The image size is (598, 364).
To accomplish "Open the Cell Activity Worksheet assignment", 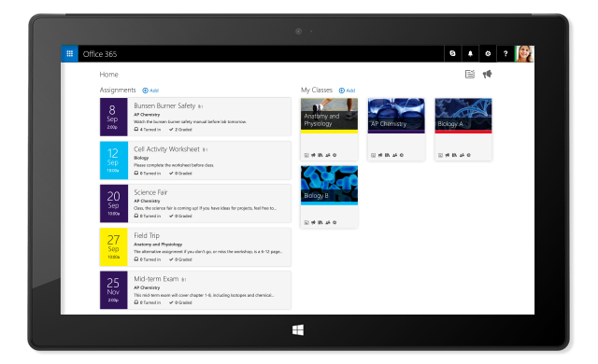I will pyautogui.click(x=166, y=149).
